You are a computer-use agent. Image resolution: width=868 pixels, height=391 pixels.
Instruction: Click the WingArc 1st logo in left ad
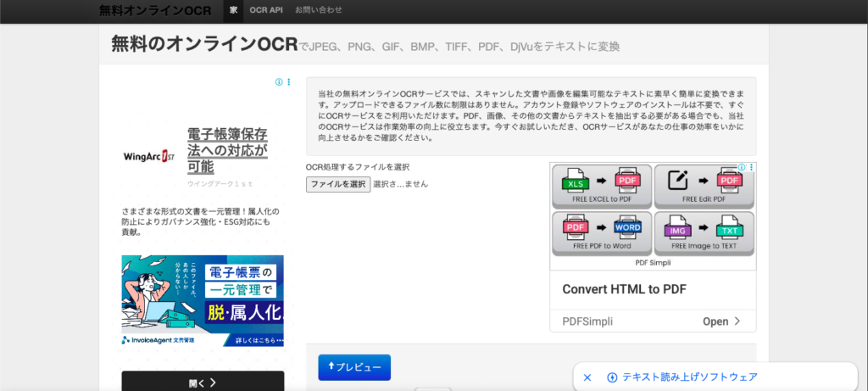point(149,157)
